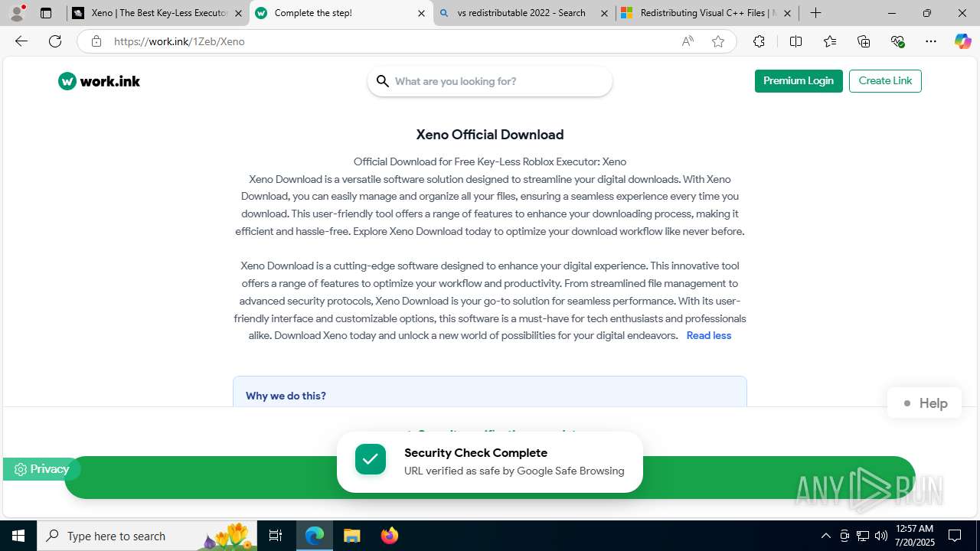
Task: Switch to the Xeno Best Key-Less Executor tab
Action: (158, 13)
